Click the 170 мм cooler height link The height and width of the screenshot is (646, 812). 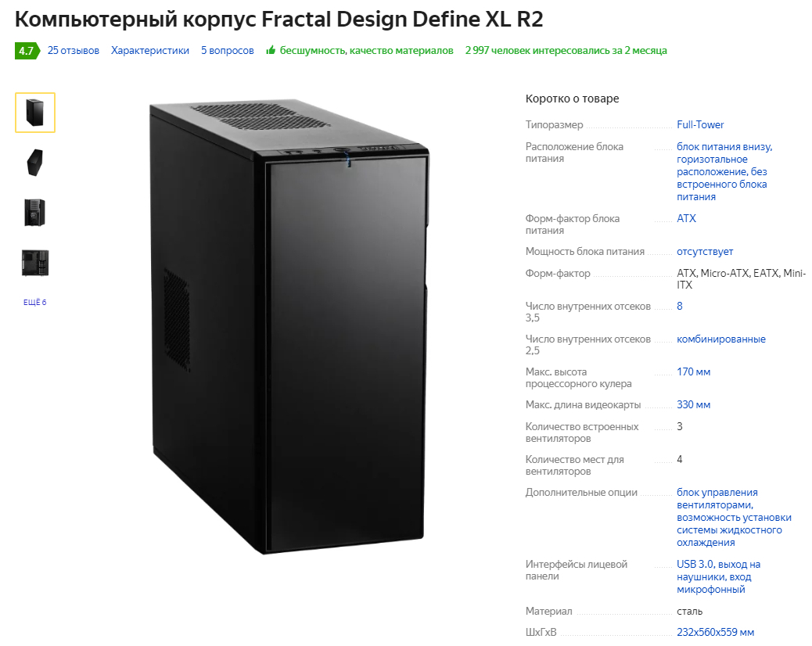(693, 371)
